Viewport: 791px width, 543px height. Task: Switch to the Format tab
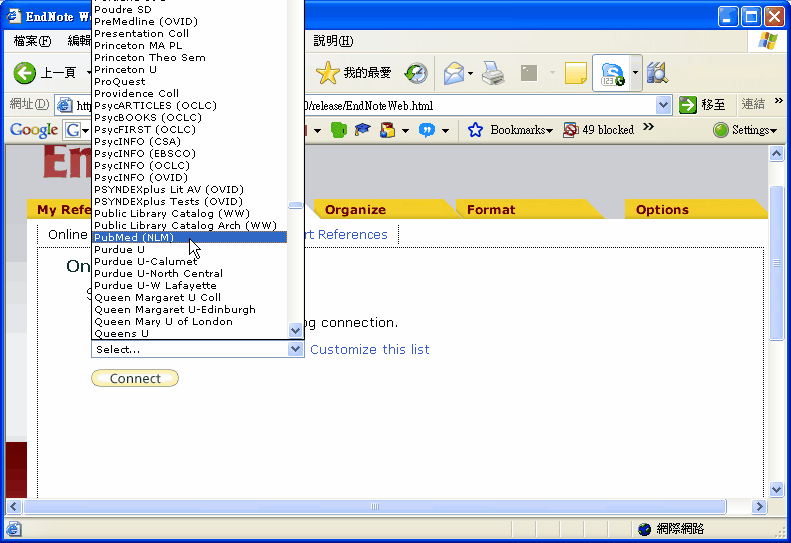point(491,209)
